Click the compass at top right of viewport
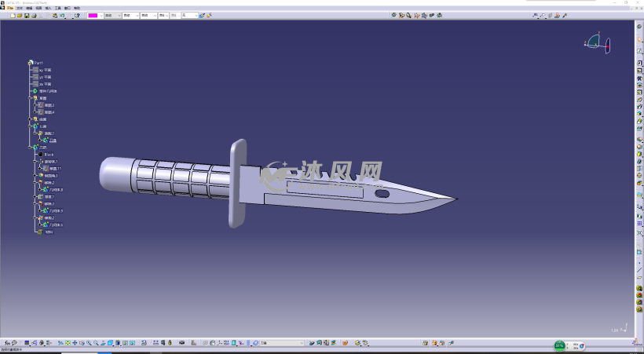The height and width of the screenshot is (354, 644). click(597, 43)
